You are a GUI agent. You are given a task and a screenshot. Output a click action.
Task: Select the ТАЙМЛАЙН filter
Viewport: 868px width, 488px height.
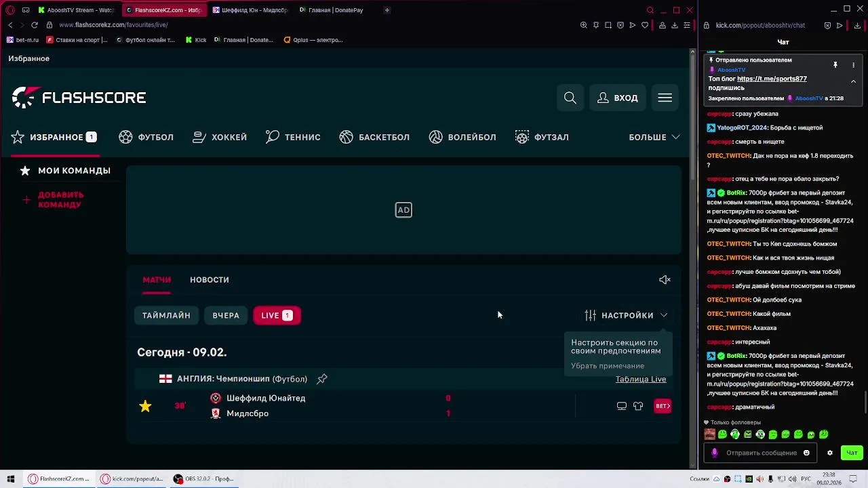(x=166, y=315)
